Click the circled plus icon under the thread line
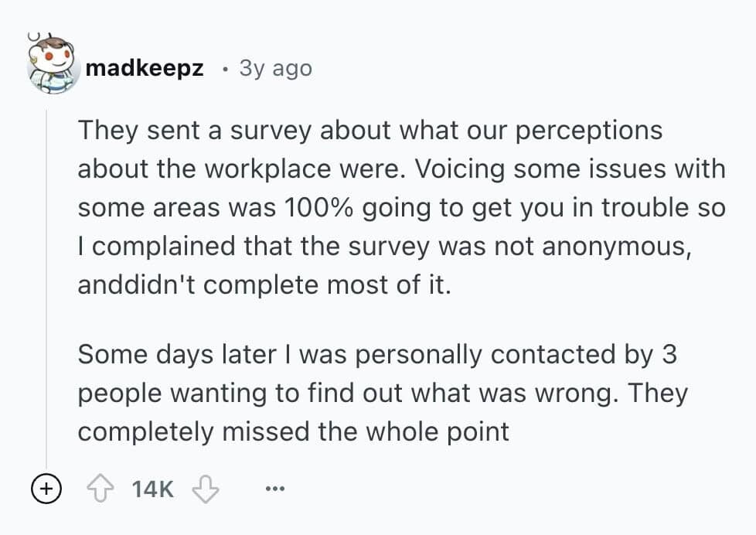Image resolution: width=756 pixels, height=535 pixels. point(46,489)
